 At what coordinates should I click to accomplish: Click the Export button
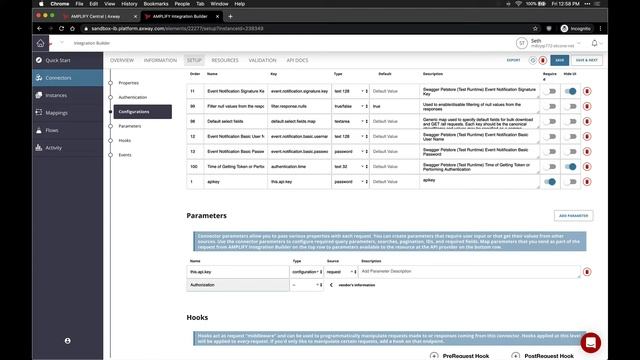[513, 60]
